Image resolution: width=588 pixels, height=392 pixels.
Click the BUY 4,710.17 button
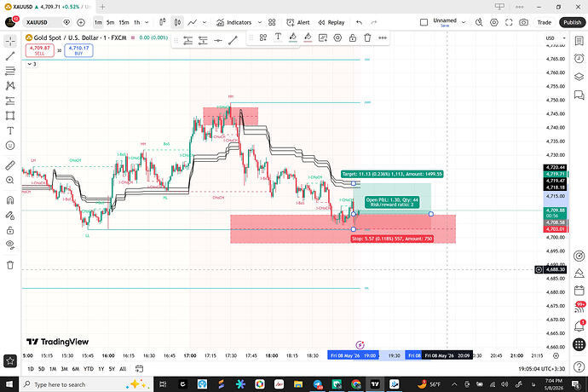pyautogui.click(x=78, y=50)
